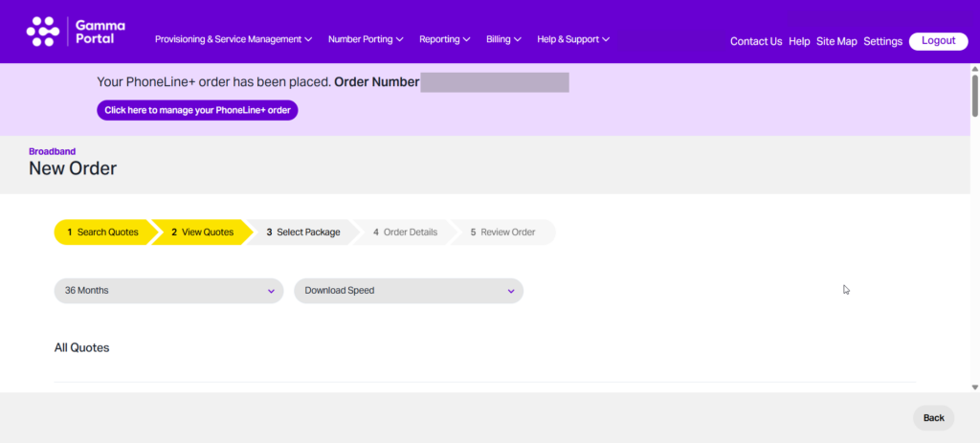This screenshot has height=443, width=980.
Task: Select step 3 Select Package
Action: [x=303, y=233]
